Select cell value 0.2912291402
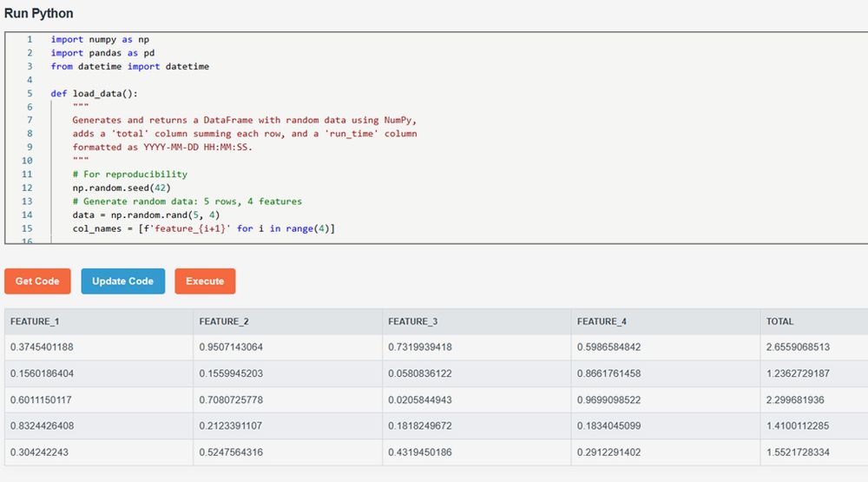Screen dimensions: 868x482 [x=609, y=452]
